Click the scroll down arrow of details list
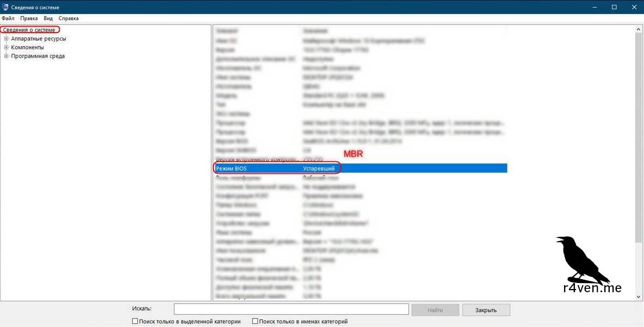The height and width of the screenshot is (327, 644). pos(639,297)
